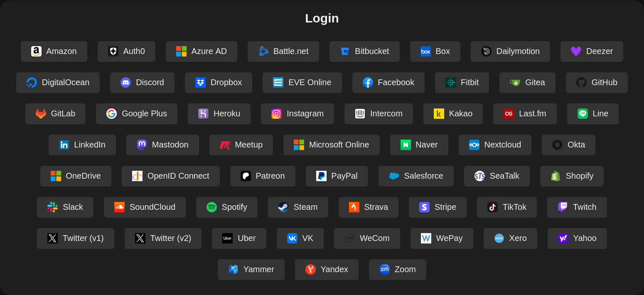Click the Slack logo icon

click(52, 207)
